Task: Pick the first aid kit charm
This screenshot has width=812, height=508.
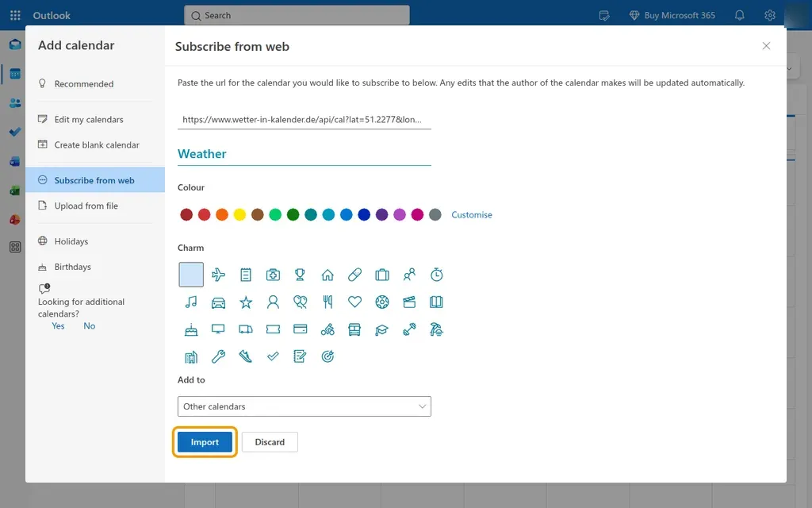Action: tap(273, 275)
